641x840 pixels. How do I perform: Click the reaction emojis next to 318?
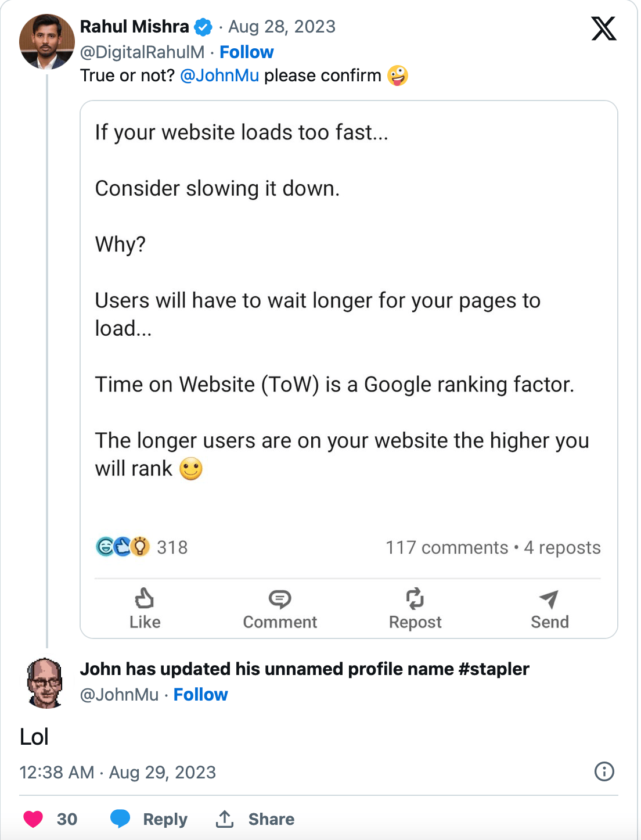123,547
